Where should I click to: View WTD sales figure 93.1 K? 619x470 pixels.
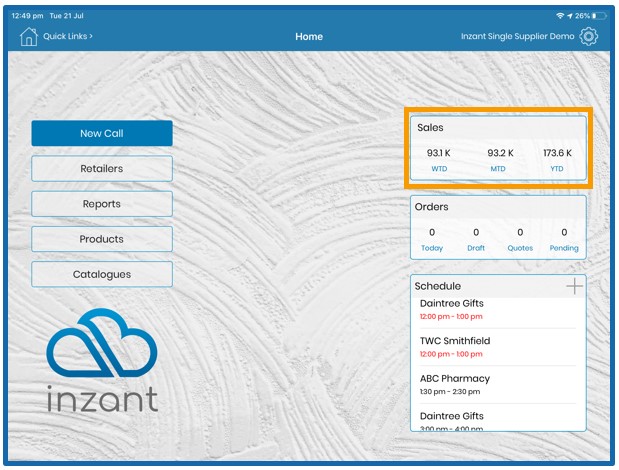coord(439,153)
